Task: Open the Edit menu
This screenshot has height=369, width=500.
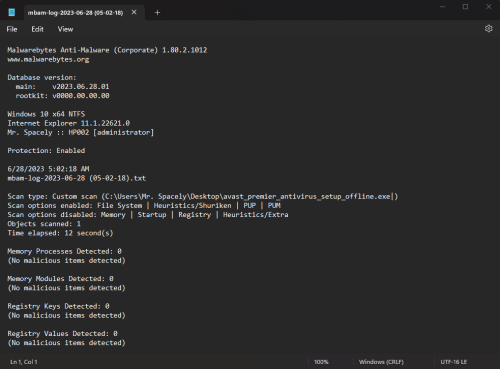Action: click(x=37, y=29)
